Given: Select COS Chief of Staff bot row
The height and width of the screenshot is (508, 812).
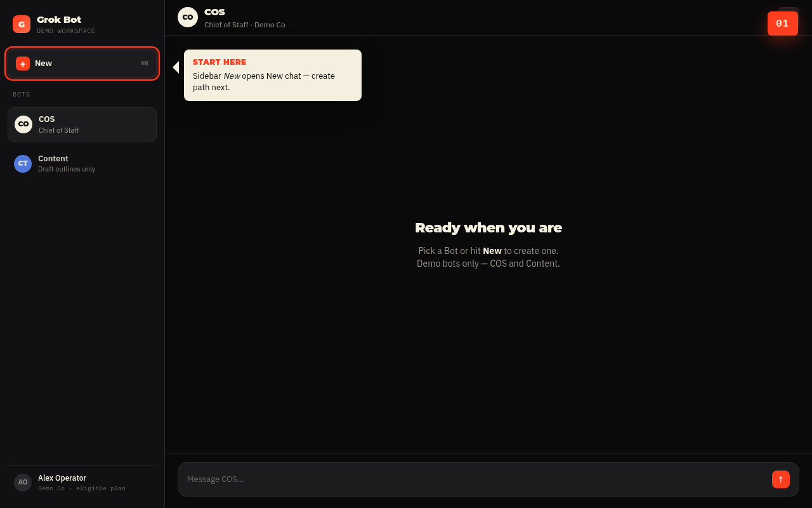Looking at the screenshot, I should pyautogui.click(x=82, y=124).
